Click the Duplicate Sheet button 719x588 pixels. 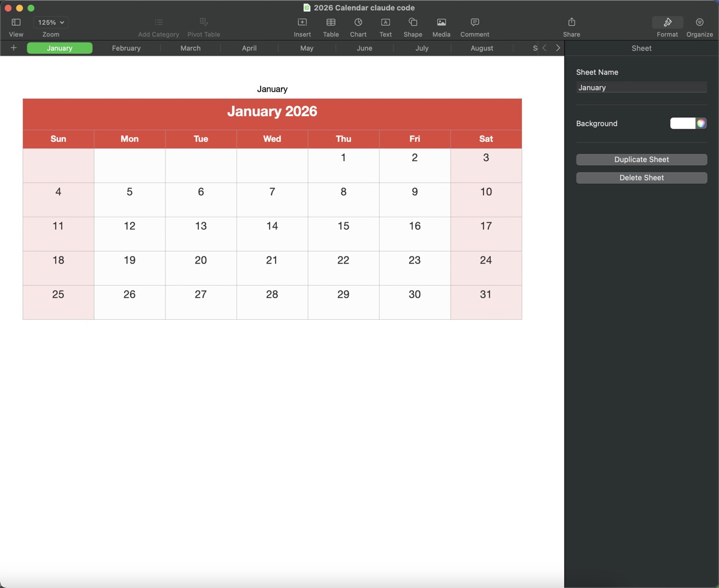tap(642, 159)
